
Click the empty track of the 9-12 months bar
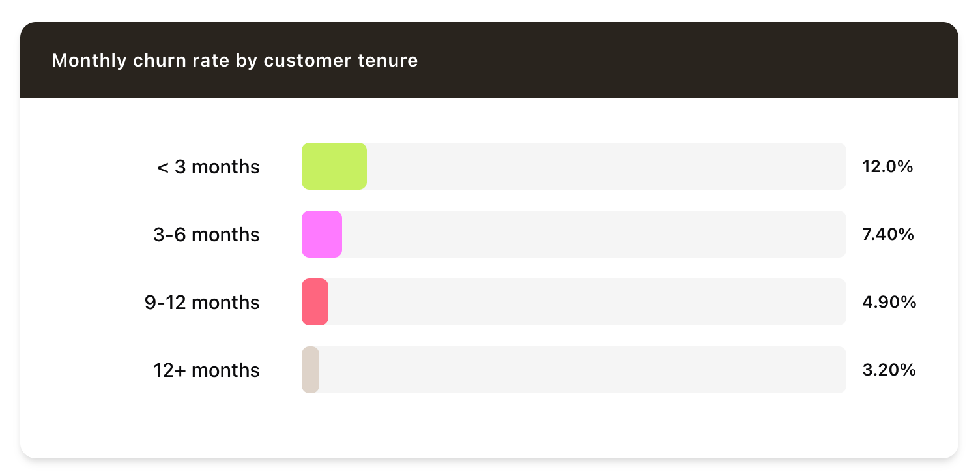click(x=586, y=302)
